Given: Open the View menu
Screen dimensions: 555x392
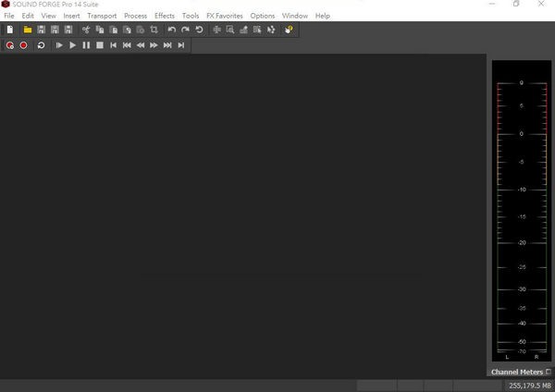Looking at the screenshot, I should [x=48, y=16].
